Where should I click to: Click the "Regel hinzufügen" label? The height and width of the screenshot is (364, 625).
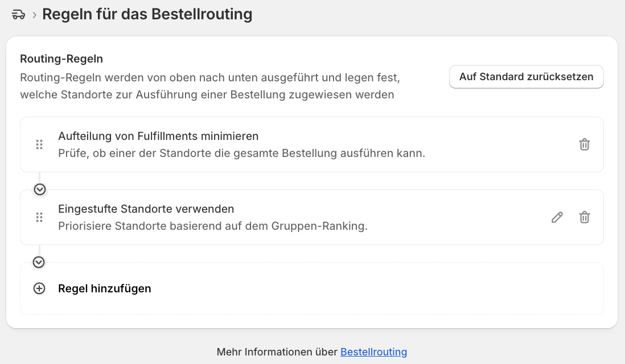105,288
